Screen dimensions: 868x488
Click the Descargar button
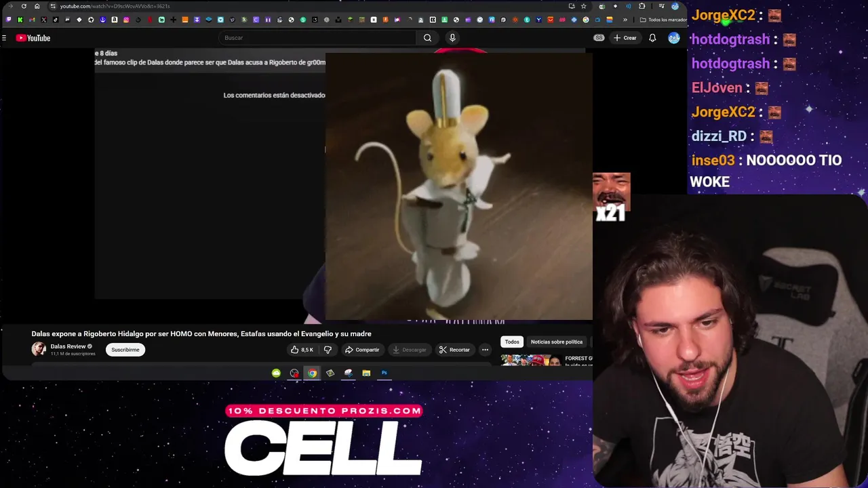click(410, 350)
